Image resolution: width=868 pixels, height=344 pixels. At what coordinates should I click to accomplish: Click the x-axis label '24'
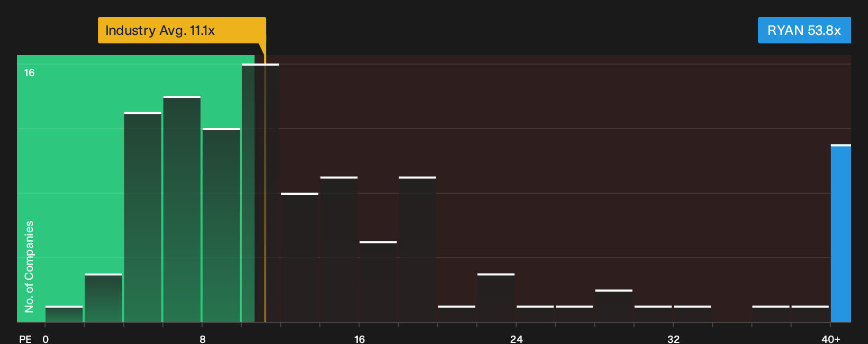[517, 339]
